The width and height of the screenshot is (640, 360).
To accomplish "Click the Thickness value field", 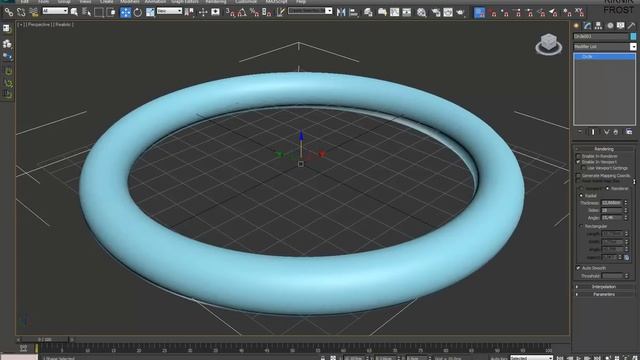I will click(x=612, y=203).
